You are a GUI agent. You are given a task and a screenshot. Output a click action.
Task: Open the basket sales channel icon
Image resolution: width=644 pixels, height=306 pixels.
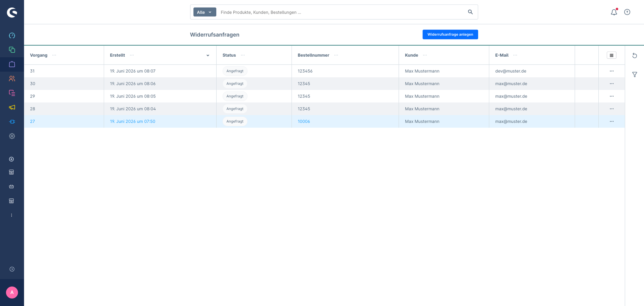point(12,186)
